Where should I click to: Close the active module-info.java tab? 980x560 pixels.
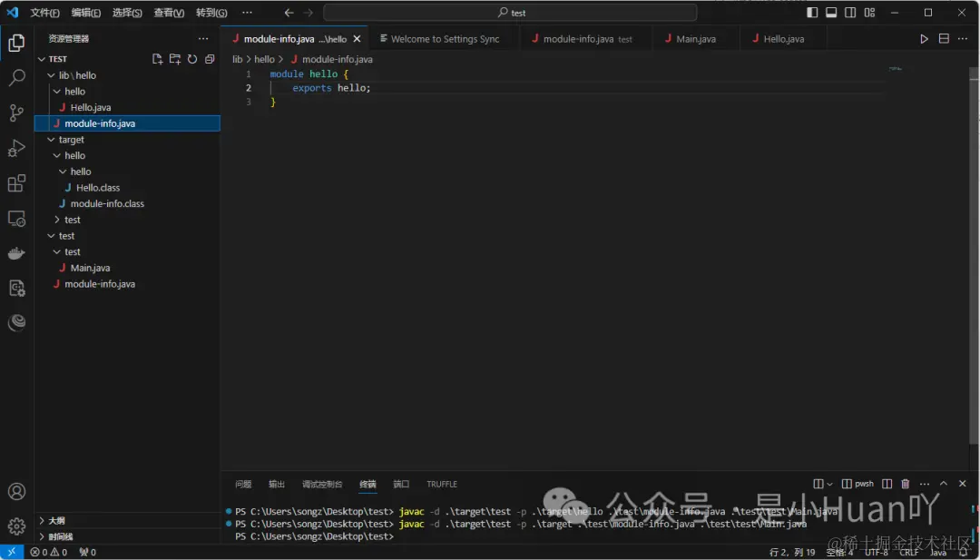(x=357, y=39)
